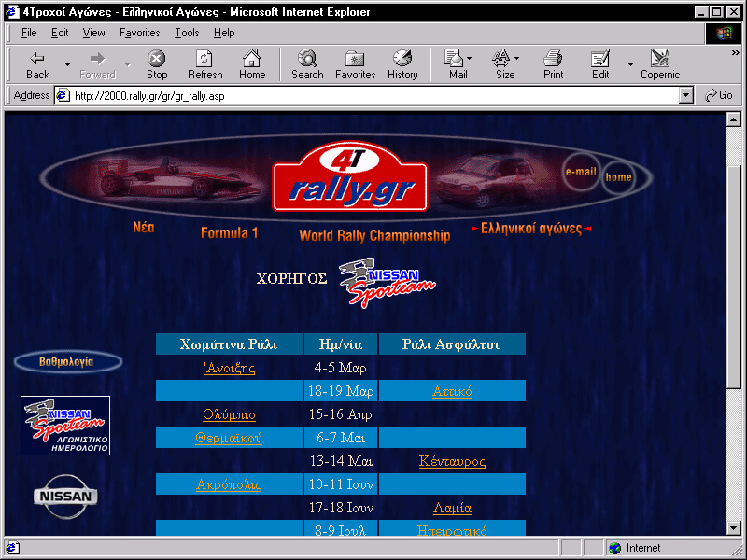Open the Nissan Sporteam race calendar image
Screen dimensions: 747x560
tap(65, 426)
